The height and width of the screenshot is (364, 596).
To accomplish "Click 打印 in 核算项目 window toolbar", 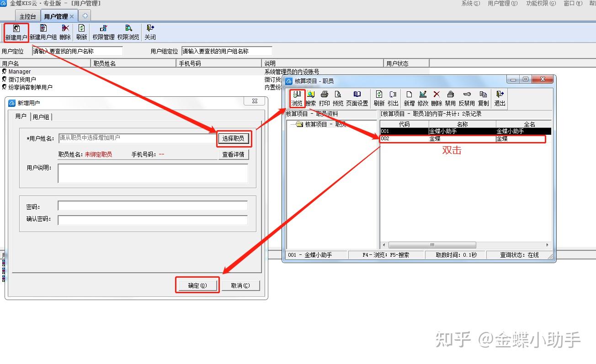I will (324, 98).
